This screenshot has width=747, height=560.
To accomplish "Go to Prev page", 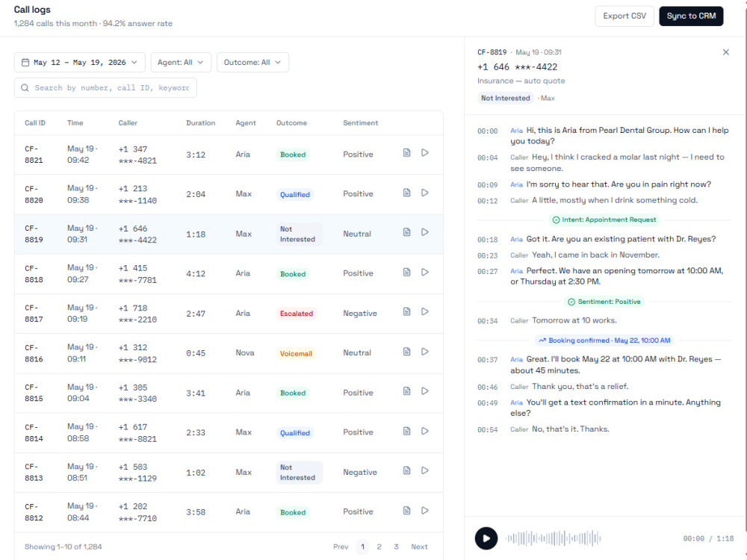I will click(x=341, y=547).
